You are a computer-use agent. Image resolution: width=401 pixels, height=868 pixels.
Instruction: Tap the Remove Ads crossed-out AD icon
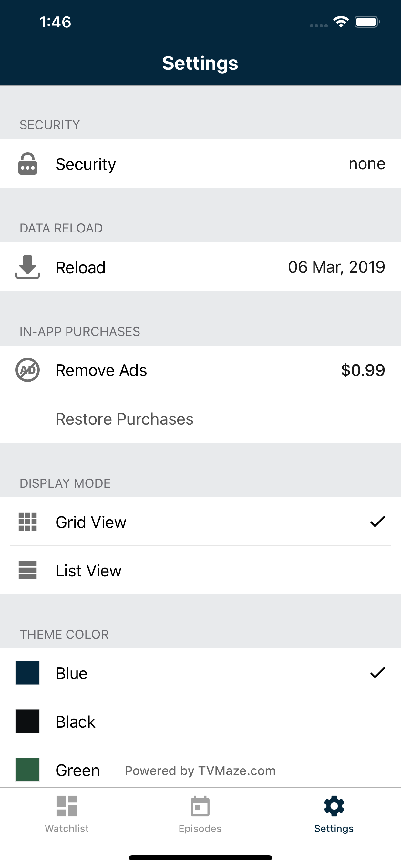point(28,370)
